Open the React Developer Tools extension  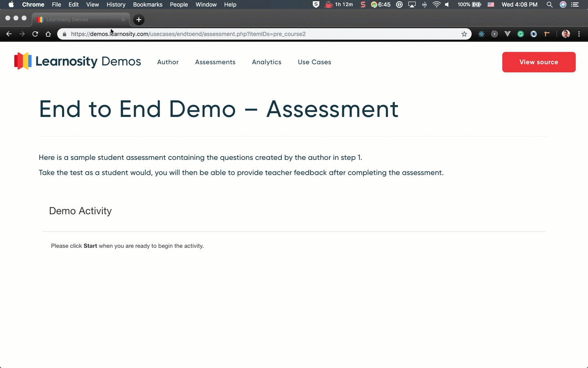[481, 34]
